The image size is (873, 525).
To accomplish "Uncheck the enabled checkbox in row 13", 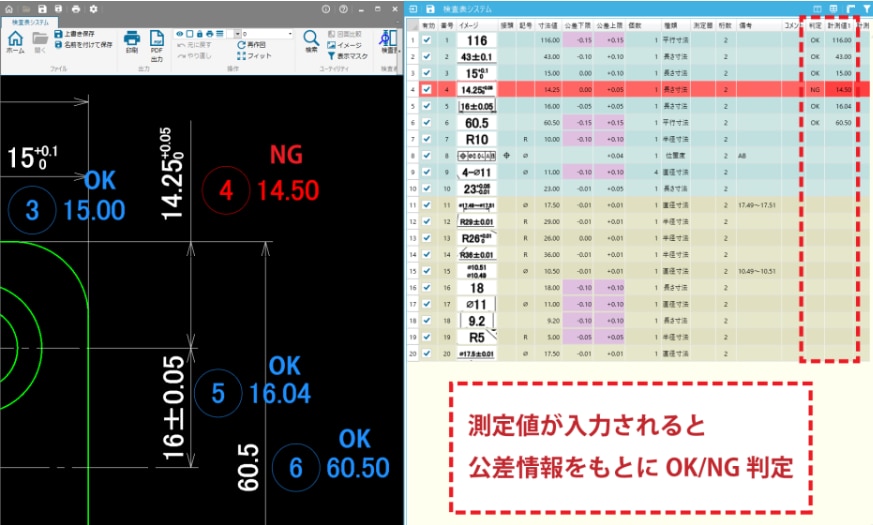I will 427,238.
